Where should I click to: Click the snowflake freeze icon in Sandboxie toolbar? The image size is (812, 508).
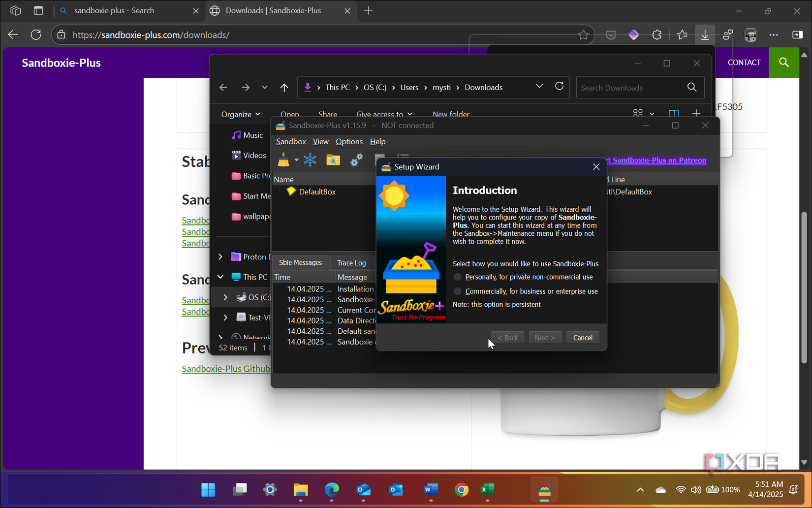[x=310, y=159]
